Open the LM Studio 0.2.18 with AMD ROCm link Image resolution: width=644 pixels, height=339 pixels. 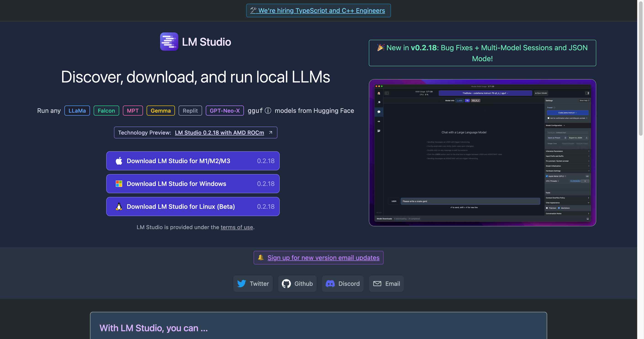click(x=219, y=132)
